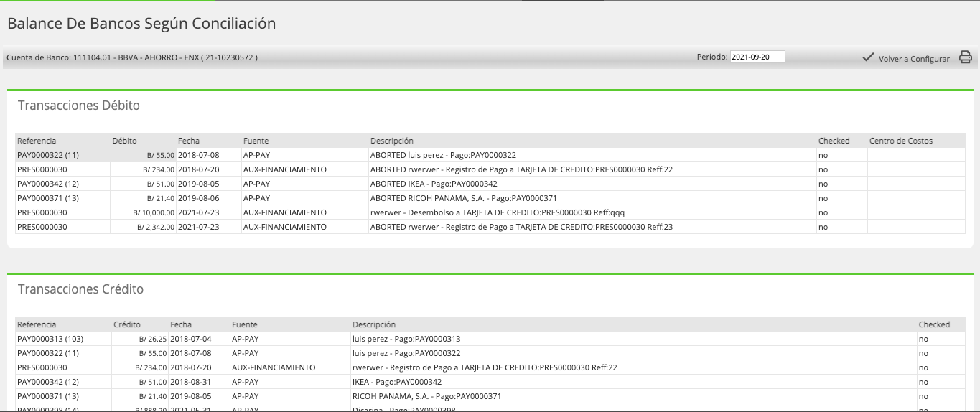Screen dimensions: 980x412
Task: Click the Referencia header in Débito table
Action: 37,141
